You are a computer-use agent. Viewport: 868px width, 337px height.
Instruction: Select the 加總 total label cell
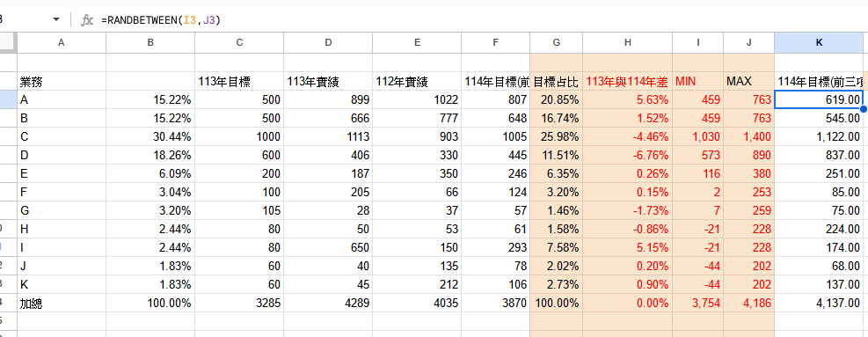[62, 304]
